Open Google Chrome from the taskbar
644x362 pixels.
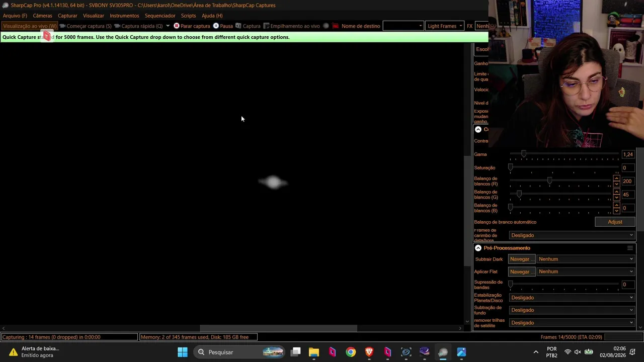[x=351, y=352]
